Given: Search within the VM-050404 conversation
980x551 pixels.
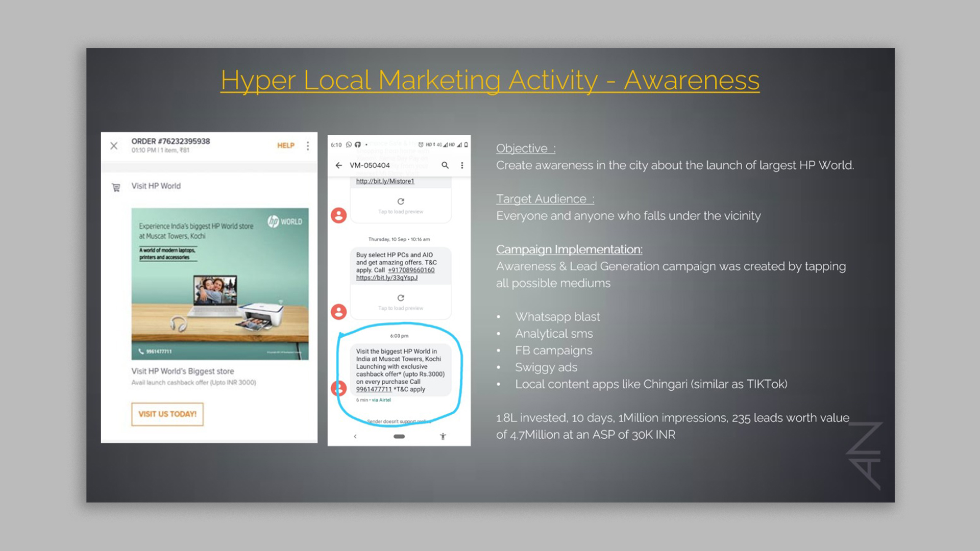Looking at the screenshot, I should (x=445, y=165).
